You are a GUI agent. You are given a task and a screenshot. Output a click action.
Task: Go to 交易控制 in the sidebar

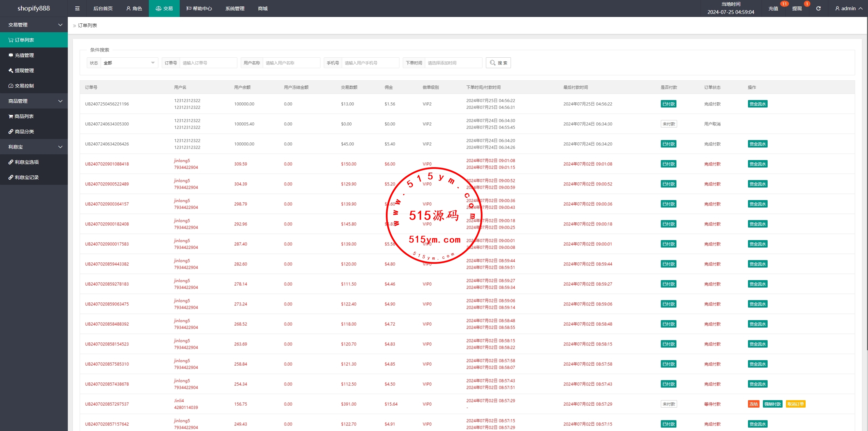click(x=24, y=86)
